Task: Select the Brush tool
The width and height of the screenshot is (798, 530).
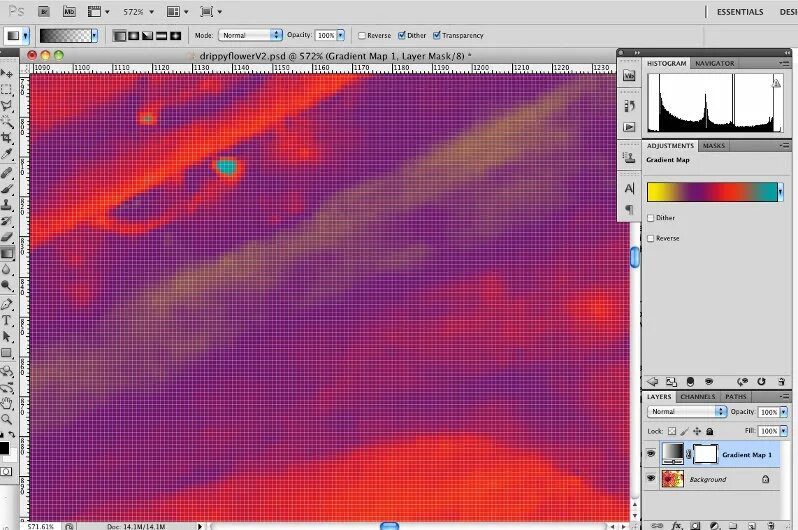Action: (7, 189)
